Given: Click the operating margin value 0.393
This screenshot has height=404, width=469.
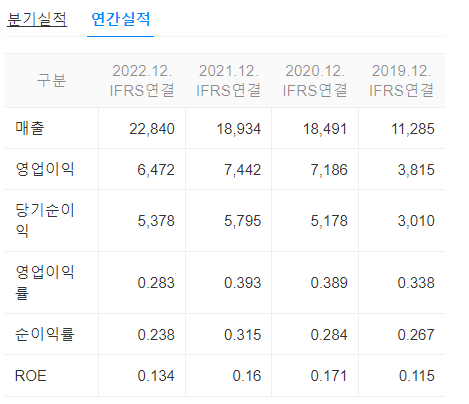Looking at the screenshot, I should point(243,283).
